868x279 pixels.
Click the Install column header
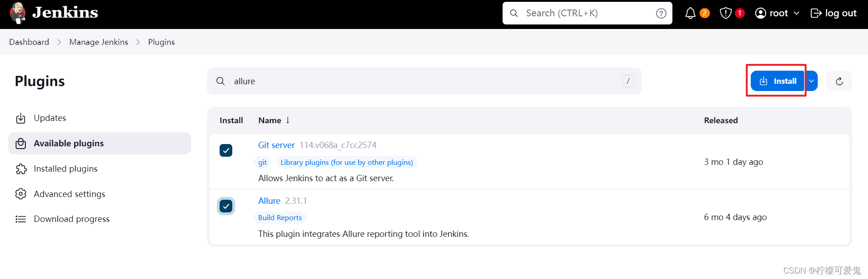pos(231,120)
